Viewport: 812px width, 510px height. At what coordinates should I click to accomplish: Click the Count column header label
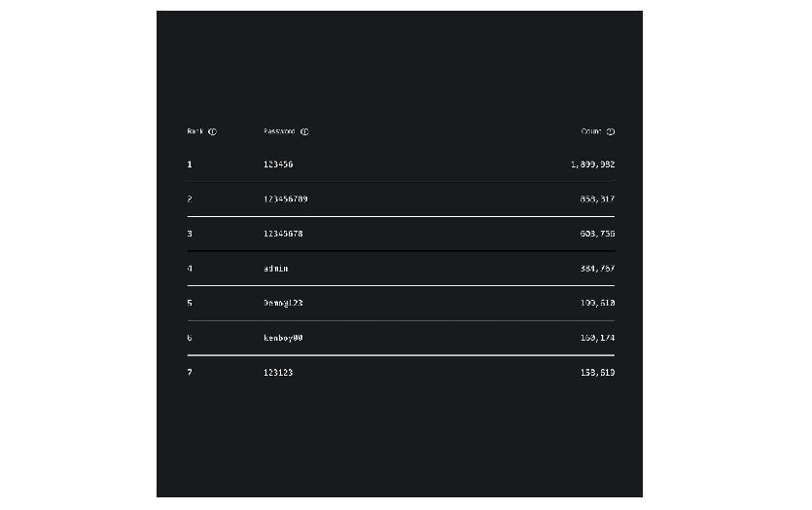(591, 131)
